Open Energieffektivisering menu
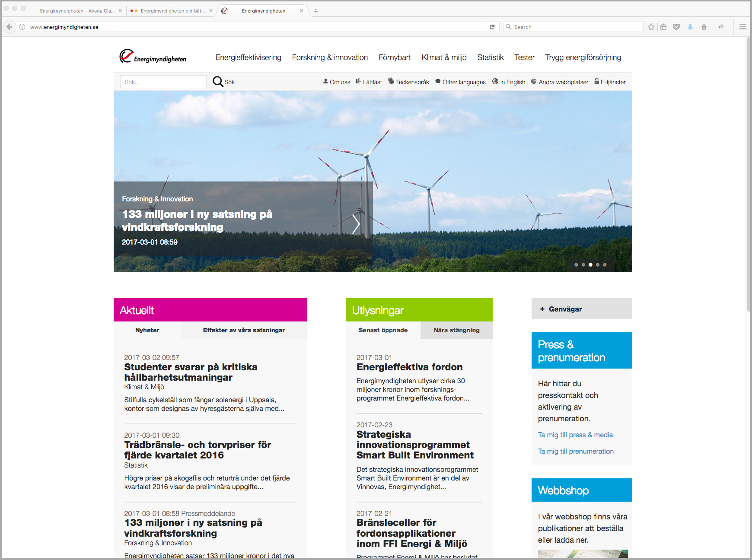 click(249, 57)
